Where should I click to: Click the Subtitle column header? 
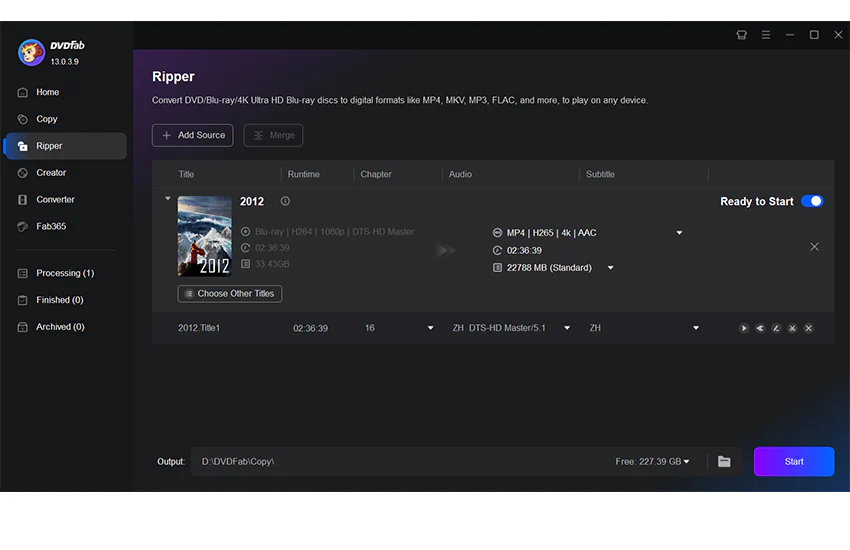click(600, 174)
